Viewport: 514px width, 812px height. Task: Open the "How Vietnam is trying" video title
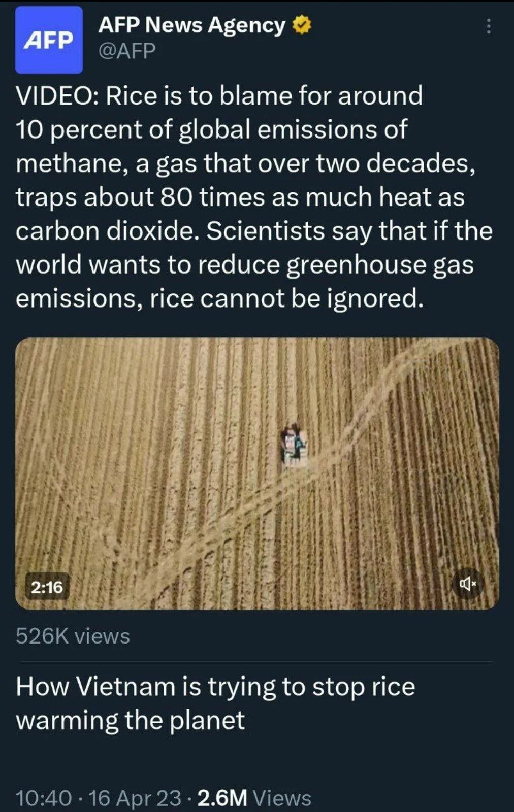(x=215, y=687)
